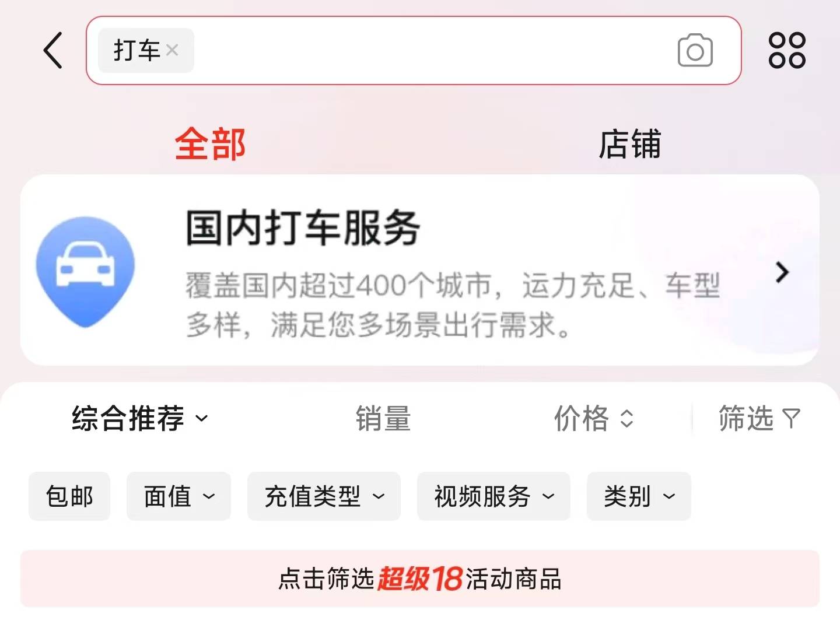Open camera image search icon

[695, 51]
